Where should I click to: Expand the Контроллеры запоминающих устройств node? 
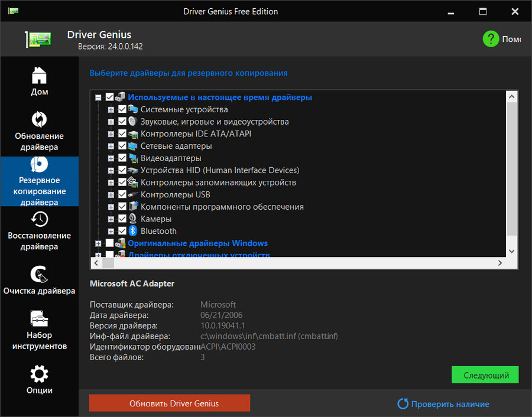point(111,183)
